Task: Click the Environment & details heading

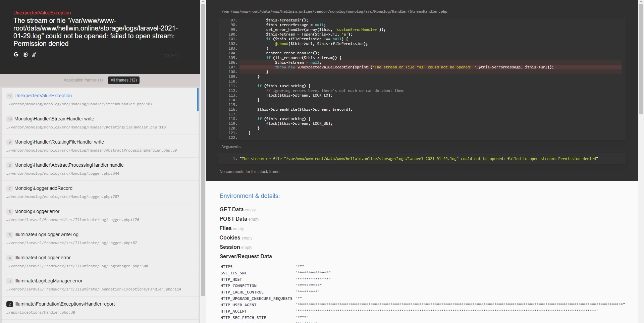Action: point(250,196)
